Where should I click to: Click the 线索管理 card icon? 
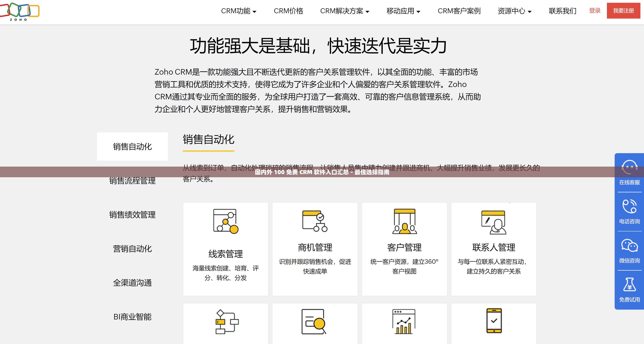click(225, 221)
